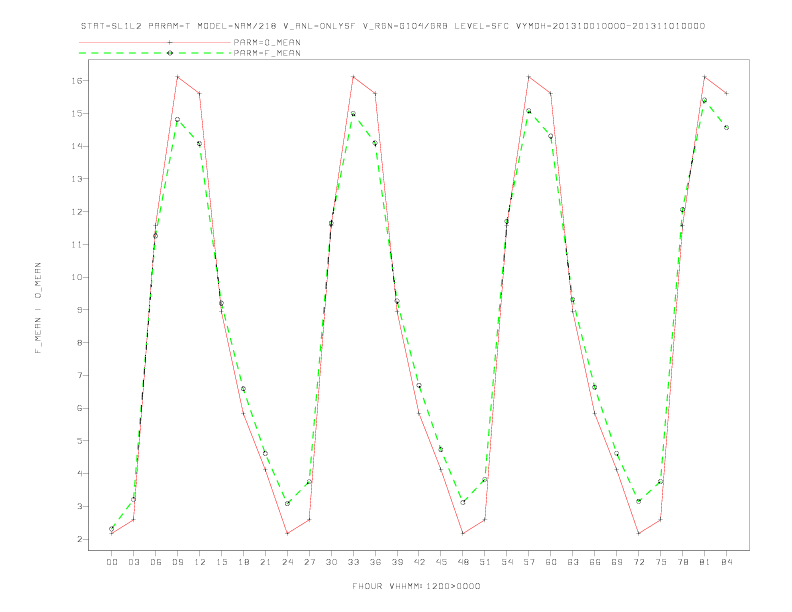
Task: Click y-axis tick label 5
Action: (79, 441)
